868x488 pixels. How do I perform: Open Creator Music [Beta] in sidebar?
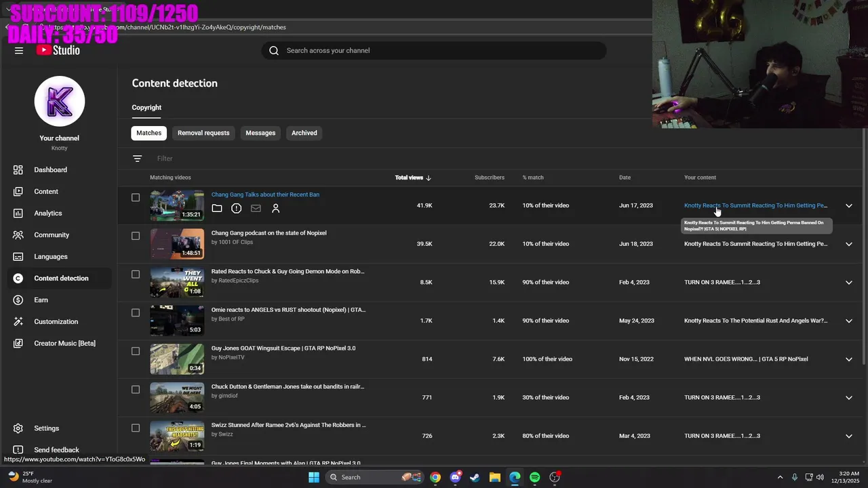click(x=59, y=343)
